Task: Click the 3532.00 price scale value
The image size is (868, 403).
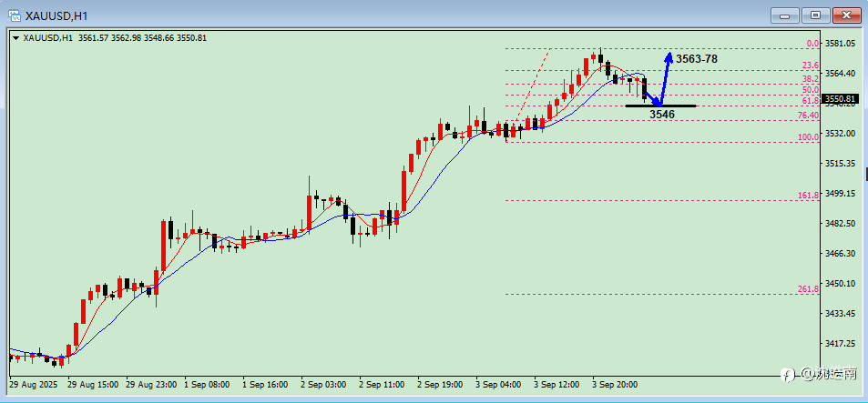Action: pyautogui.click(x=841, y=133)
